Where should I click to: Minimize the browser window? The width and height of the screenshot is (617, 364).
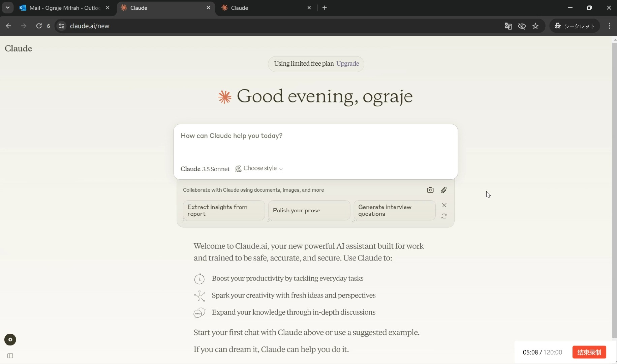(x=570, y=8)
